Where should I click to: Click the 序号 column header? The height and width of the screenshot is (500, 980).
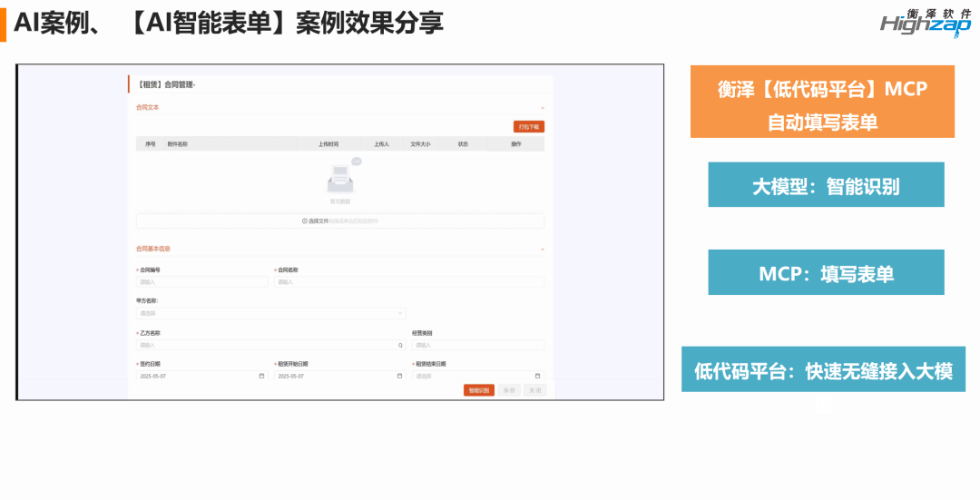(x=150, y=144)
